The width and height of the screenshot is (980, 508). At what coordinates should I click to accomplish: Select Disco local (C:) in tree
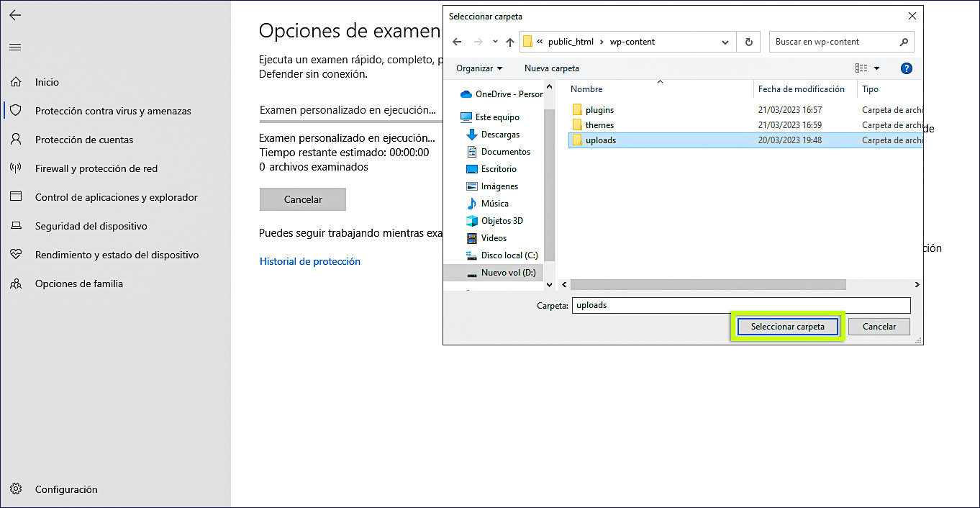point(509,255)
